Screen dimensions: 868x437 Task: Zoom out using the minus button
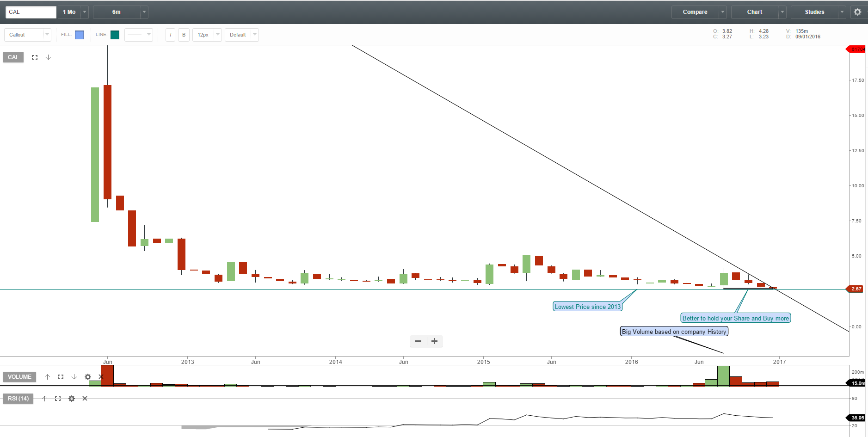coord(419,341)
